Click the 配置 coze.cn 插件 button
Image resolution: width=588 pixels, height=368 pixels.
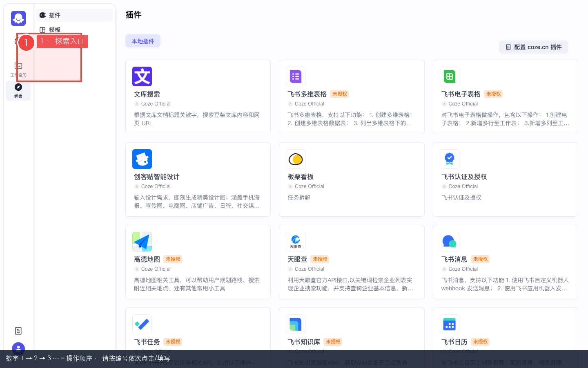point(534,47)
